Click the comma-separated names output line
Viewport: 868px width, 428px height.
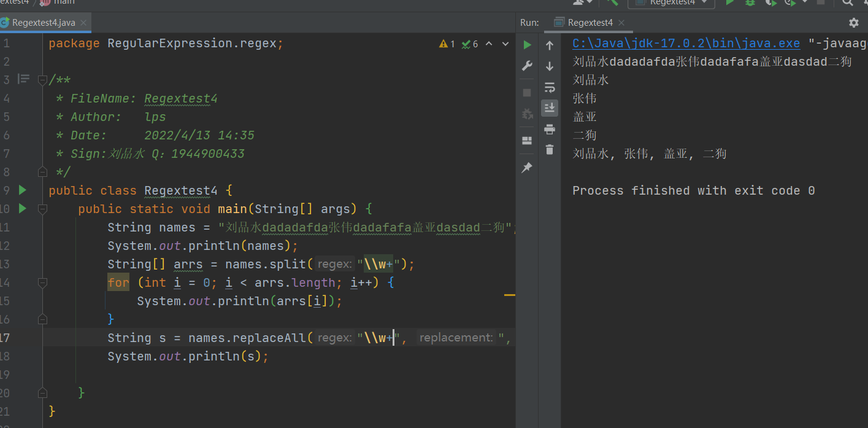[x=650, y=154]
